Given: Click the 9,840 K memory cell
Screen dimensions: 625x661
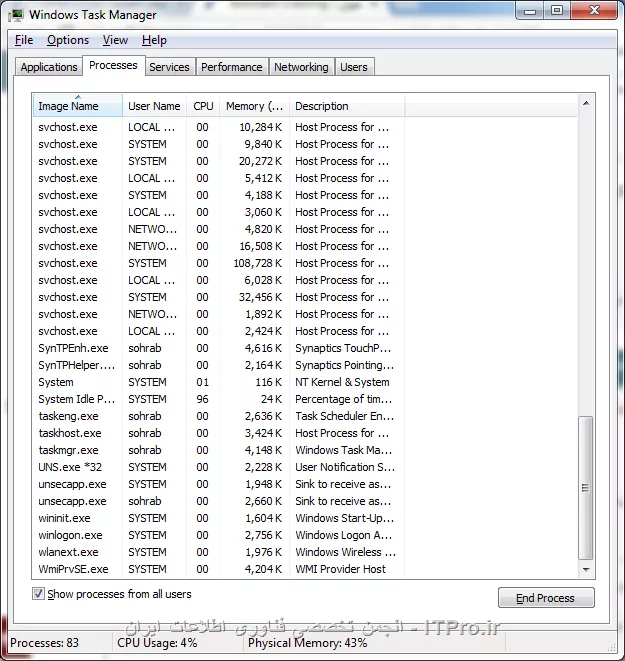Looking at the screenshot, I should 263,144.
